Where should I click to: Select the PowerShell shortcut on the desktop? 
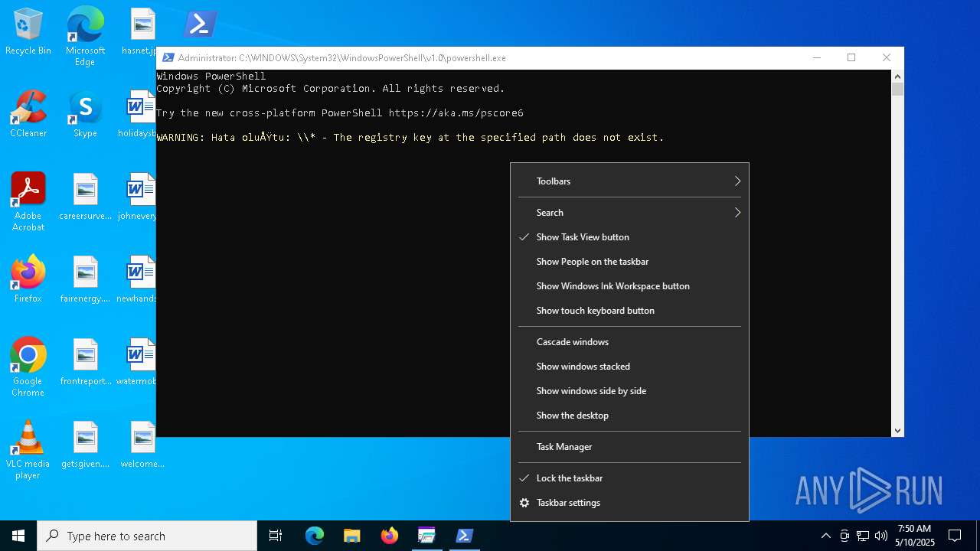pyautogui.click(x=200, y=24)
